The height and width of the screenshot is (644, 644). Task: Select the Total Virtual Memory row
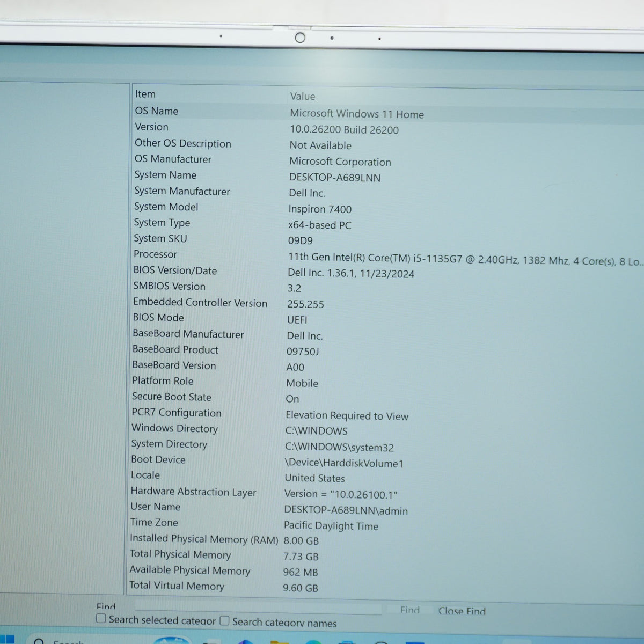coord(385,587)
